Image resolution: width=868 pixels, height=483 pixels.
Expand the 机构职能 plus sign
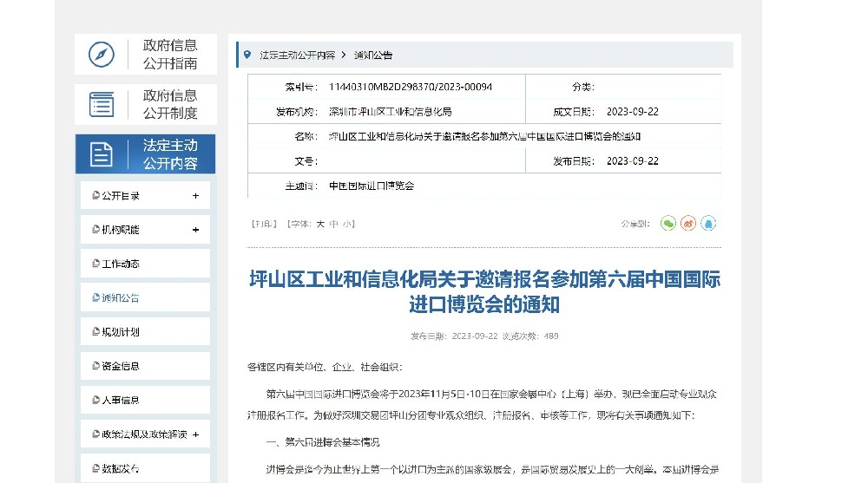(195, 230)
